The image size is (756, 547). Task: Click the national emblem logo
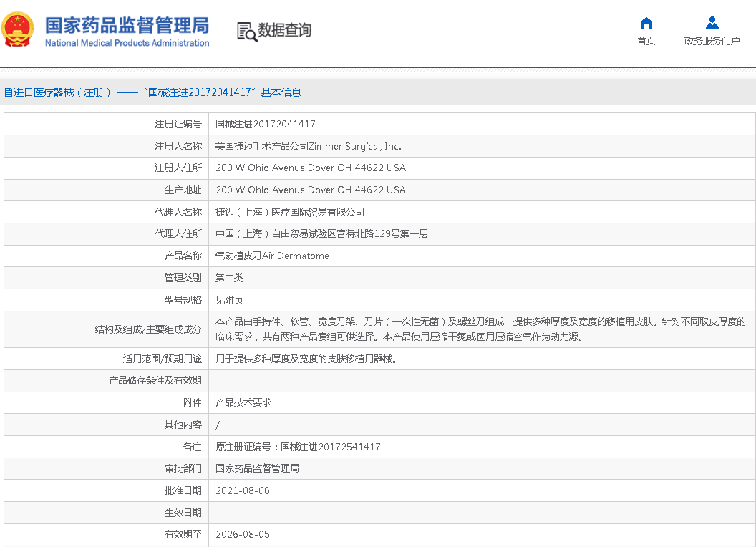18,29
